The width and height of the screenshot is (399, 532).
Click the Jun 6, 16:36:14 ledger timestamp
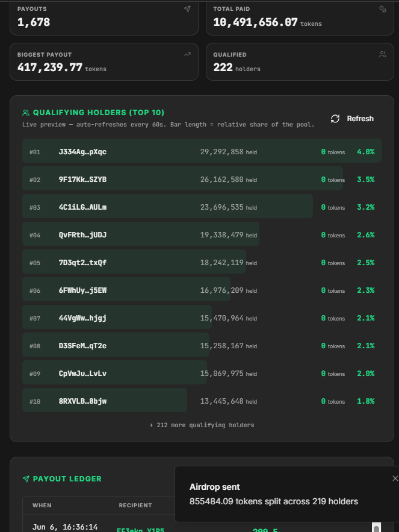[65, 527]
